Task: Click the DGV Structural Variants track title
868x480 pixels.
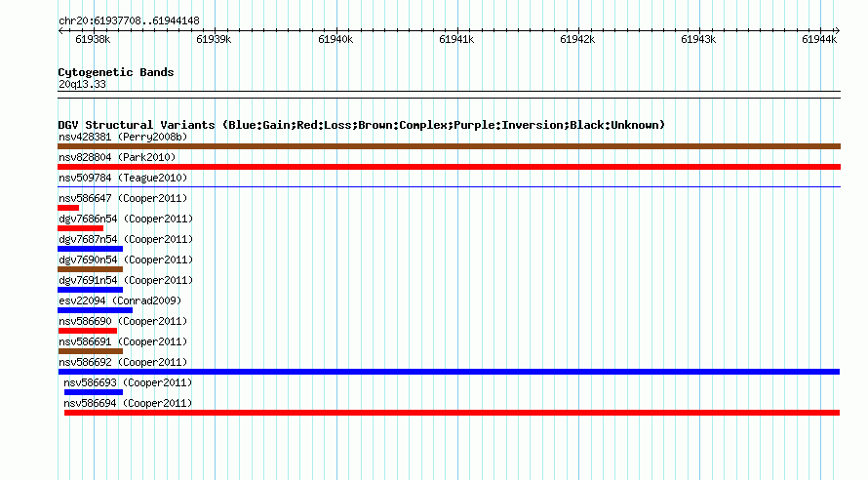Action: tap(362, 125)
